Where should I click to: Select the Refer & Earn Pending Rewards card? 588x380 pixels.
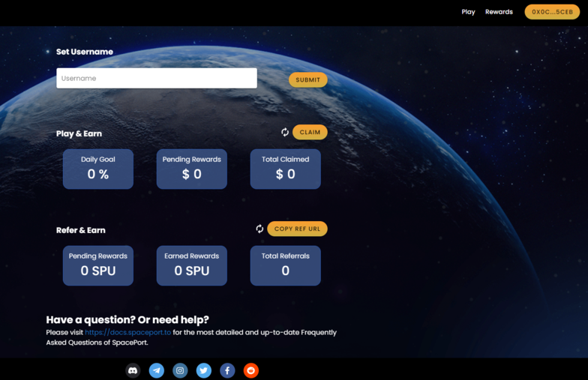click(98, 265)
